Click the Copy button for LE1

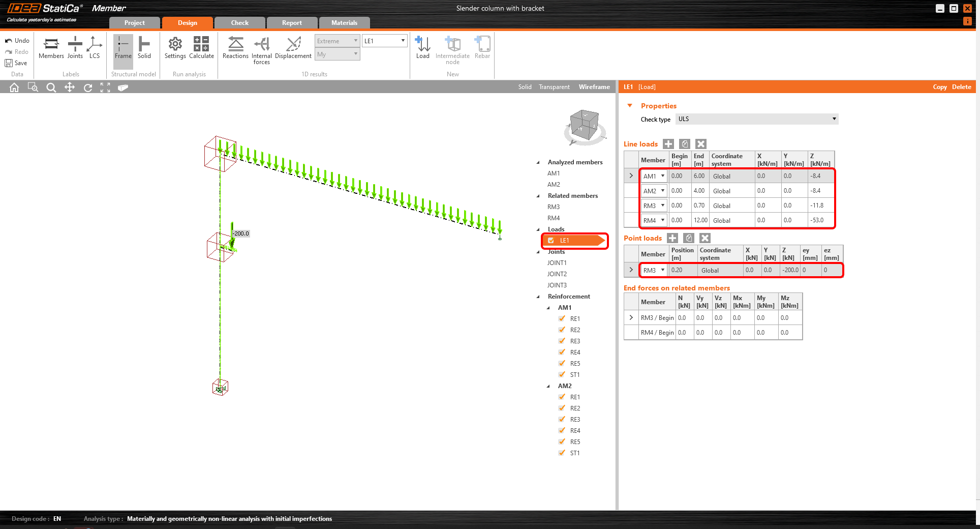pyautogui.click(x=939, y=87)
